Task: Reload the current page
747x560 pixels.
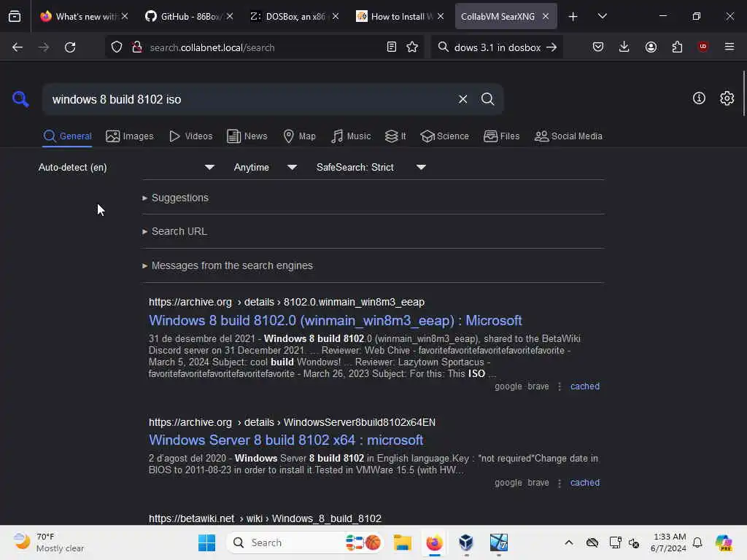Action: tap(70, 47)
